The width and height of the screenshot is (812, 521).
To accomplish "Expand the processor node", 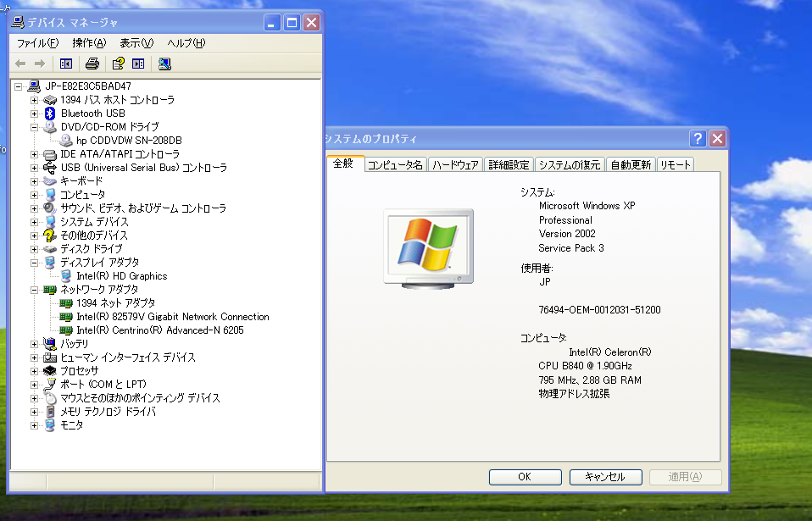I will pos(34,371).
